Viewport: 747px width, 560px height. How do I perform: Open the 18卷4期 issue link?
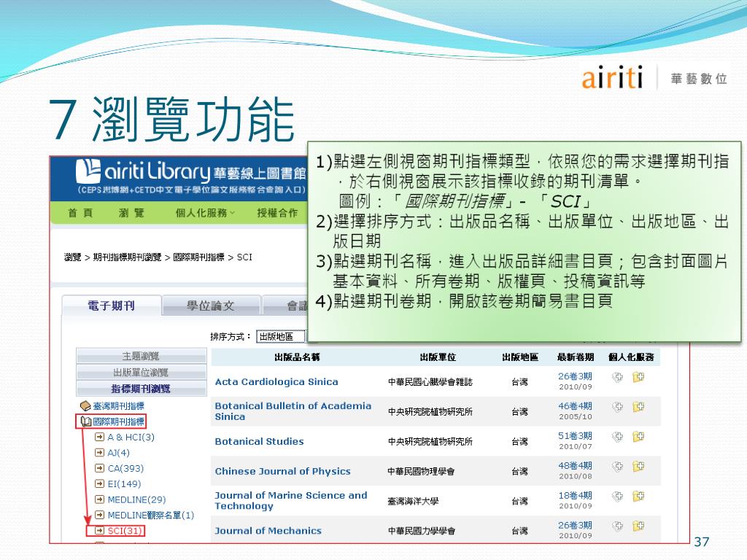[x=575, y=496]
